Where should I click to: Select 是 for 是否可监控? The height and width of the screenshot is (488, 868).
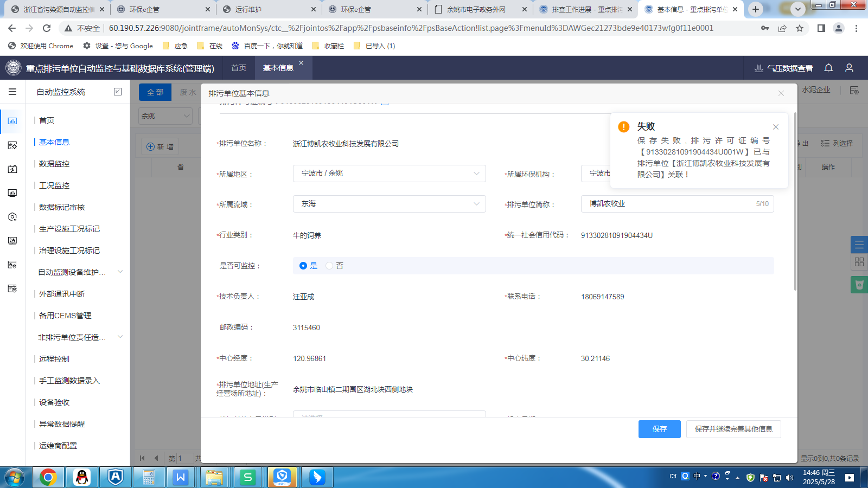[x=308, y=266]
